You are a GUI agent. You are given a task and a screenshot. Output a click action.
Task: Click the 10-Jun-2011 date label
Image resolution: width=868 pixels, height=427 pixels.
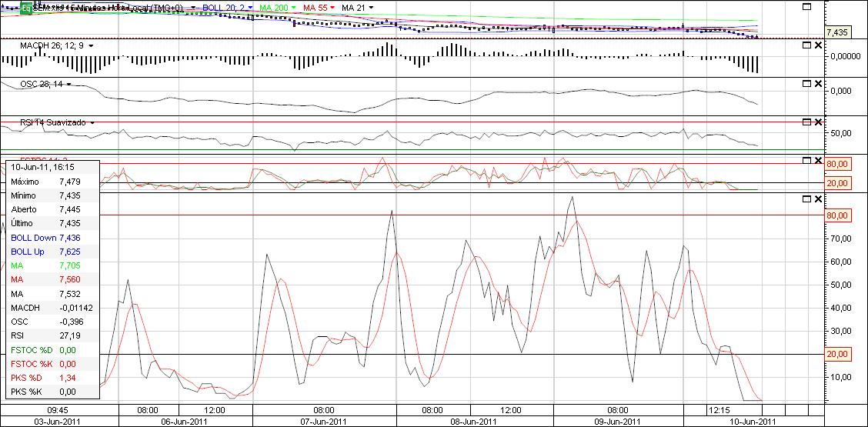[x=753, y=421]
